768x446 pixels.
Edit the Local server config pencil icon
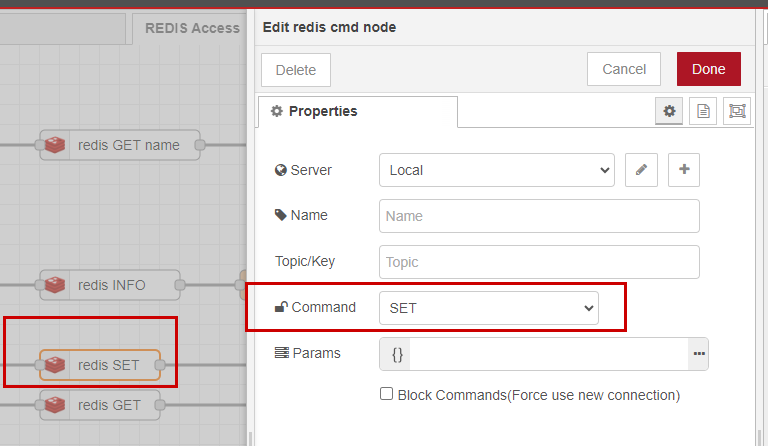point(641,170)
